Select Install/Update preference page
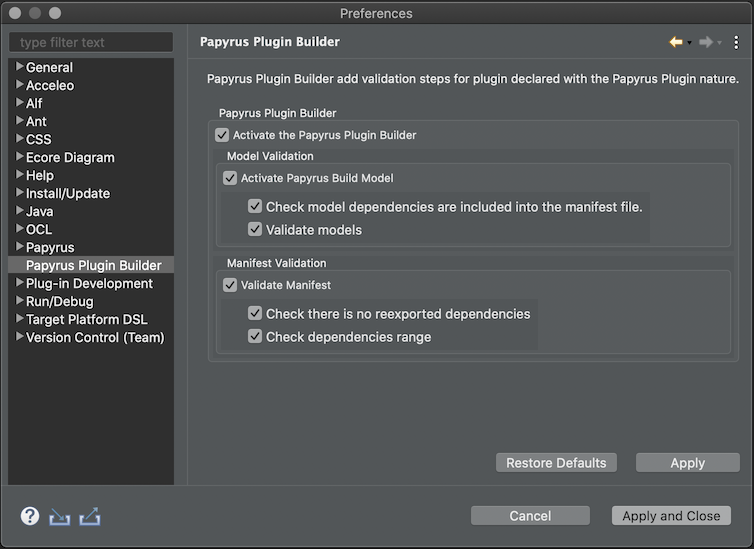754x549 pixels. coord(68,194)
